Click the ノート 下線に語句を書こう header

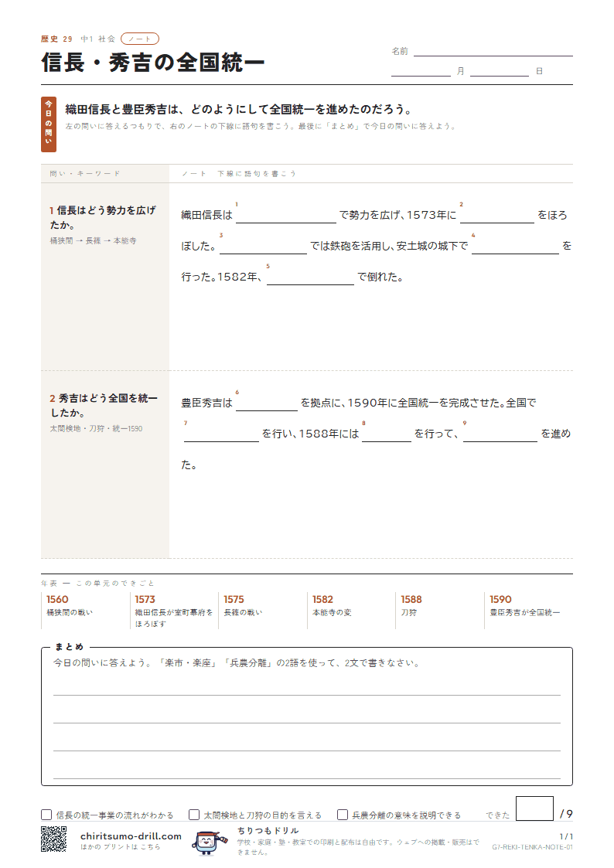click(x=239, y=173)
